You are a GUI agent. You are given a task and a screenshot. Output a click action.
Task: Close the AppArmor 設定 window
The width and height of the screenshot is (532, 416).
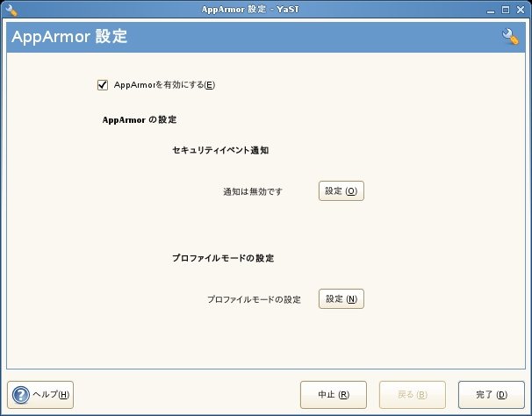521,10
